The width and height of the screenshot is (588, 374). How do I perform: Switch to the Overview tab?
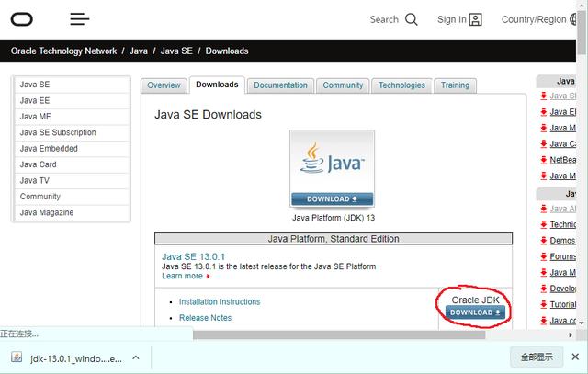point(164,85)
